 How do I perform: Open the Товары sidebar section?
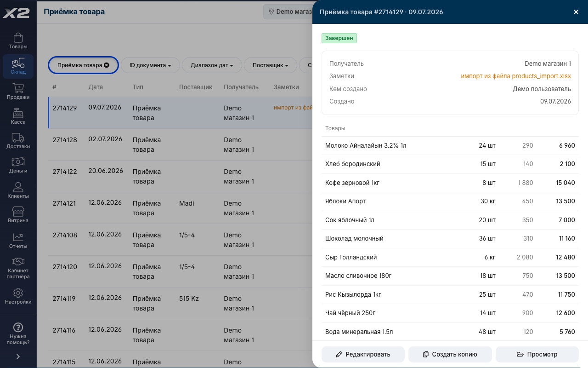(18, 41)
